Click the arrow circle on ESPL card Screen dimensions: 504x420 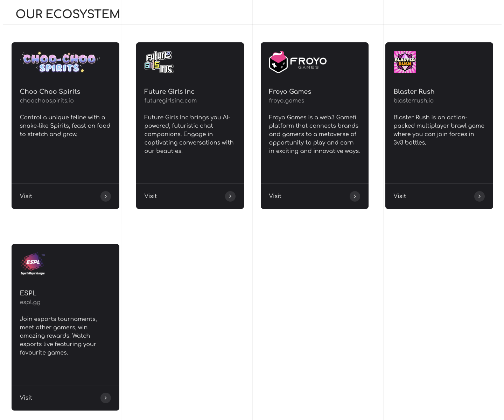[x=106, y=398]
